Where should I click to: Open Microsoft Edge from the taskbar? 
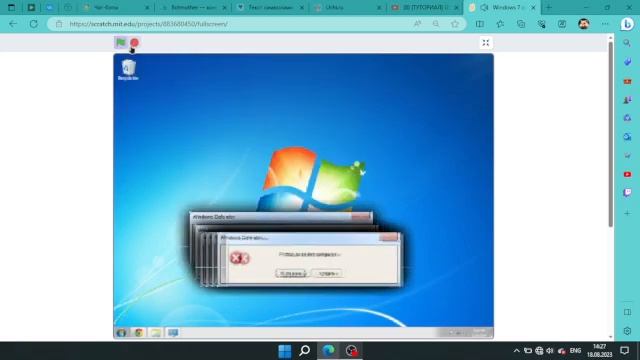[x=328, y=350]
